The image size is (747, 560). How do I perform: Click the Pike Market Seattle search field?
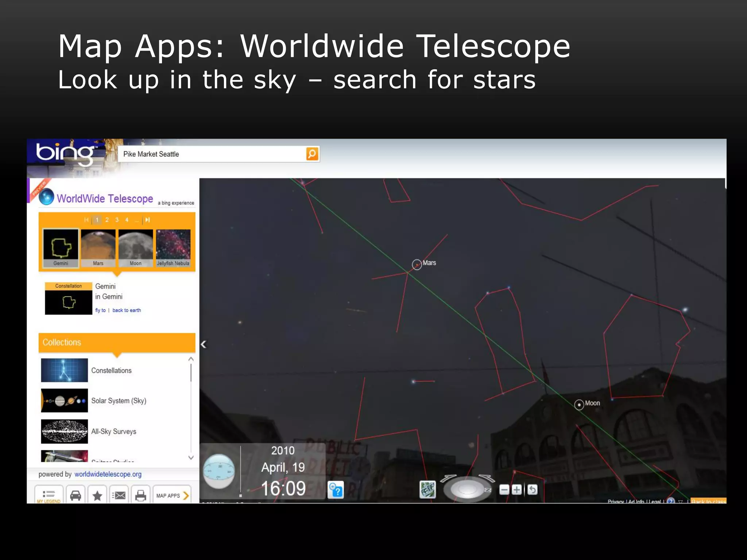212,154
